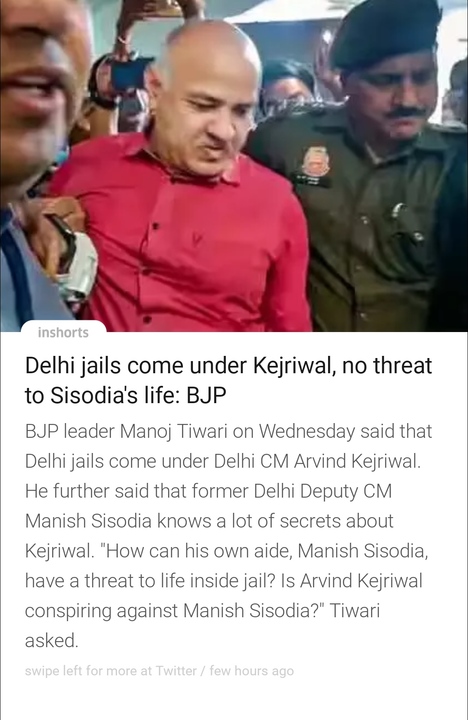
Task: Click the officer's black beret in photo
Action: tap(385, 32)
